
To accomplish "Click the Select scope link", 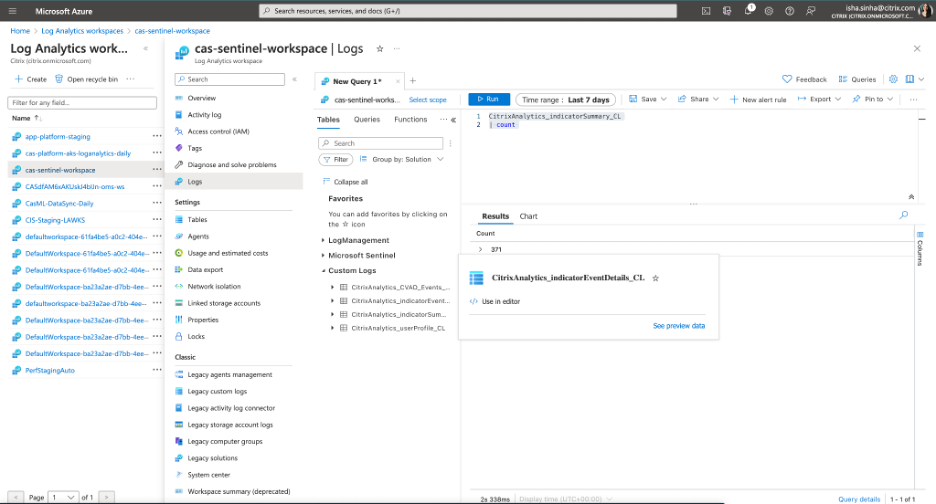I will [x=427, y=100].
